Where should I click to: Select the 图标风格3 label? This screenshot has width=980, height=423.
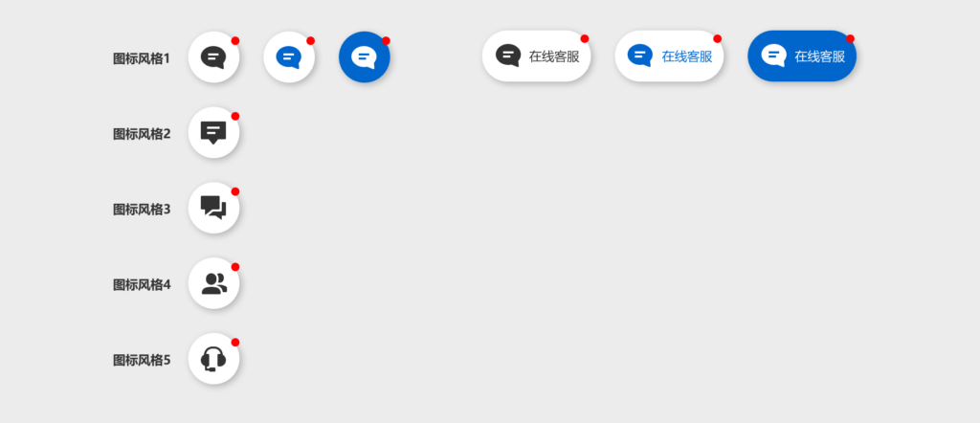[x=142, y=210]
